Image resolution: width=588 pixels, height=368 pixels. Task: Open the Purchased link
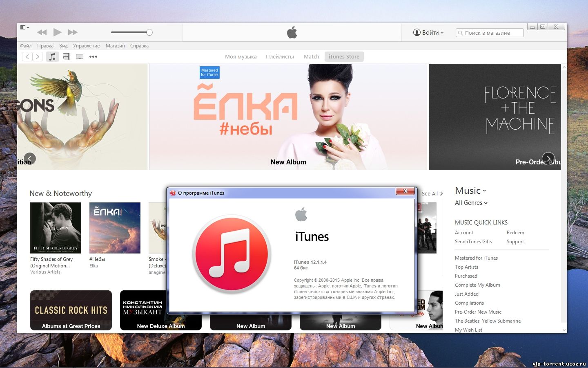tap(466, 276)
